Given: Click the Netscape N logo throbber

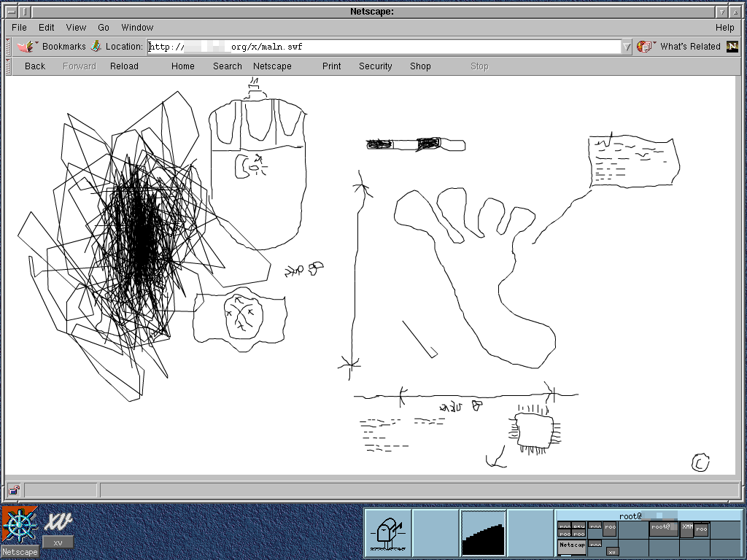Looking at the screenshot, I should pyautogui.click(x=732, y=46).
